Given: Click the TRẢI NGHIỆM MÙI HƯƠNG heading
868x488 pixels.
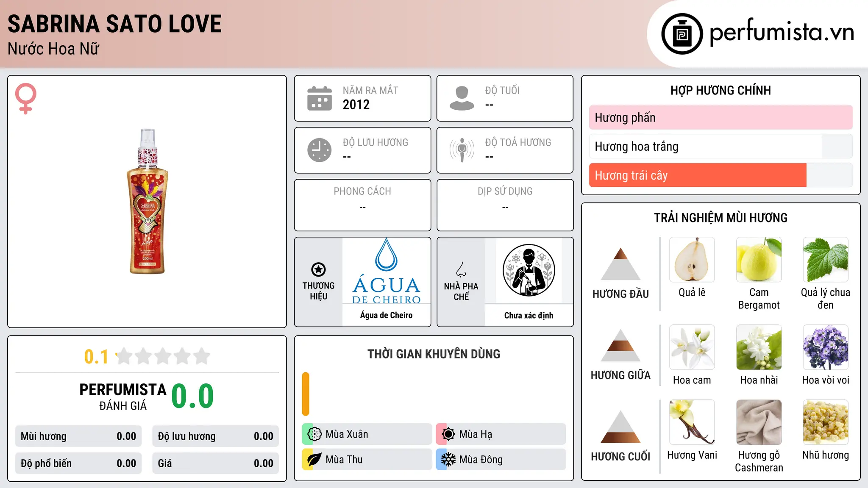Looking at the screenshot, I should coord(721,218).
